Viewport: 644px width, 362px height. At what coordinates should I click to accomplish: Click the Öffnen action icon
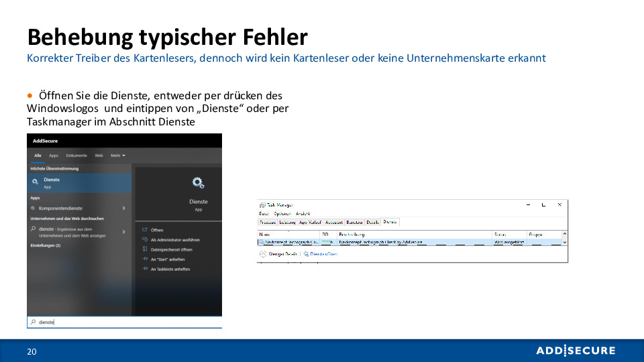145,230
